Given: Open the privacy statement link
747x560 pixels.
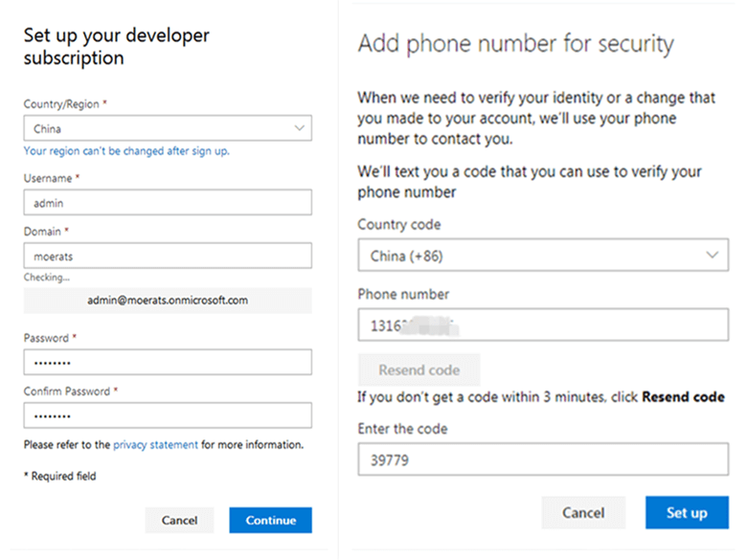Looking at the screenshot, I should (x=155, y=445).
